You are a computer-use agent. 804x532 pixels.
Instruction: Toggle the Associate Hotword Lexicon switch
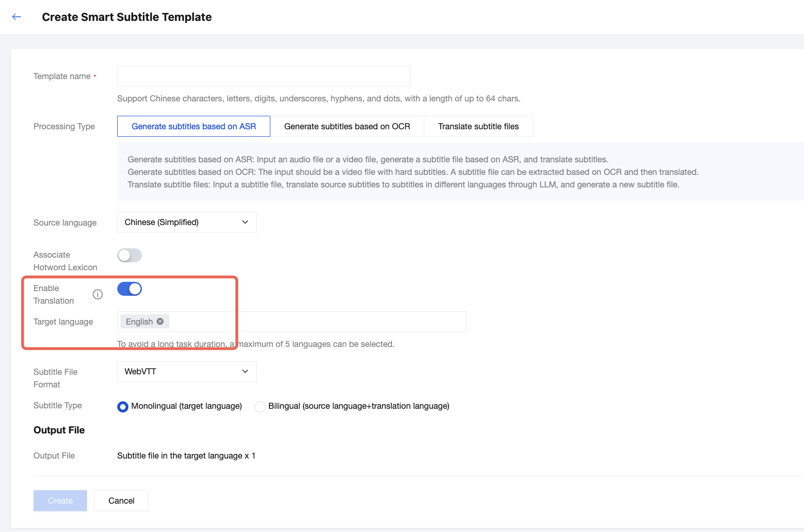129,255
